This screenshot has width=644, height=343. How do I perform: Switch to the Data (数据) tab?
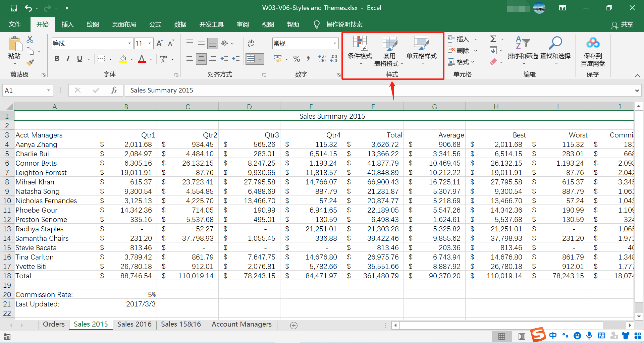tap(180, 24)
